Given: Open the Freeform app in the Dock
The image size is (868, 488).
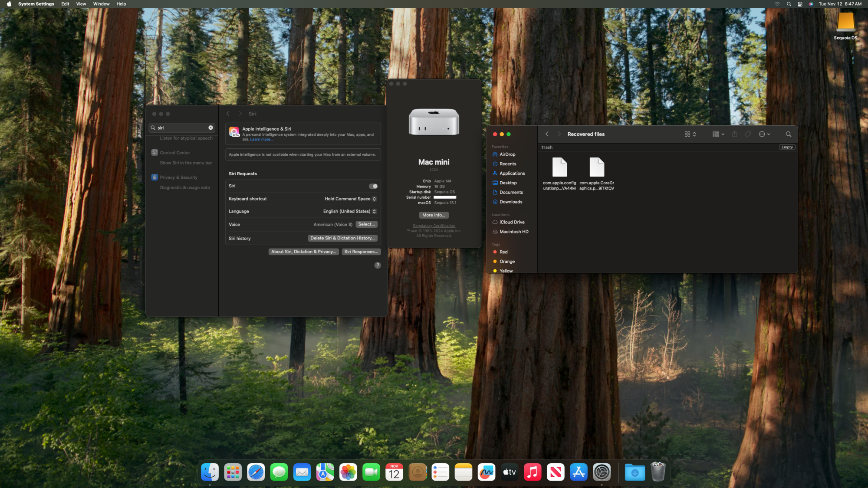Looking at the screenshot, I should (x=487, y=472).
